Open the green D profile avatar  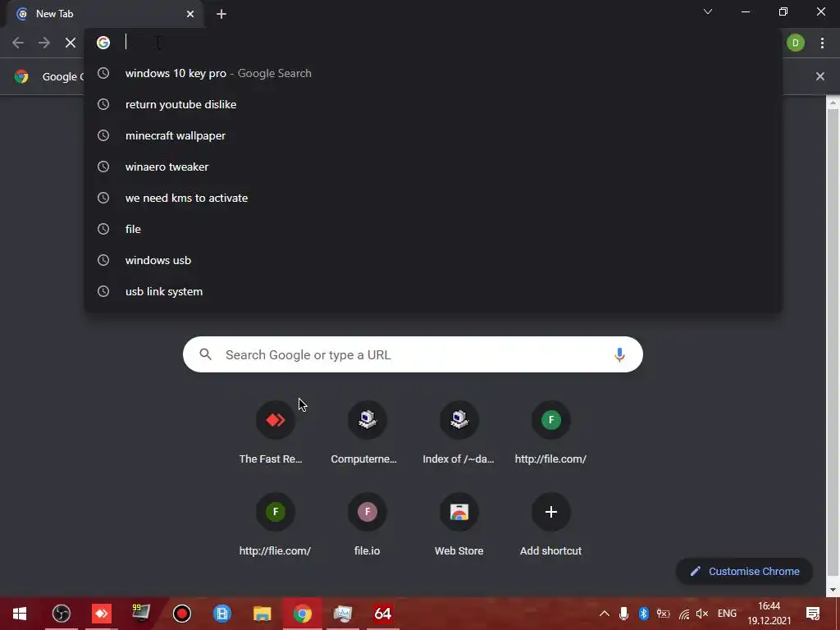point(796,43)
